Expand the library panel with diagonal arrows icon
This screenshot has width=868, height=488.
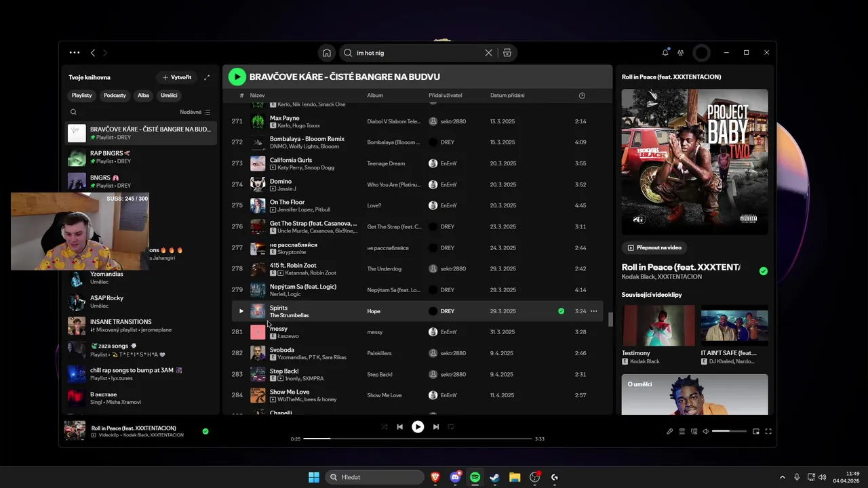[207, 77]
